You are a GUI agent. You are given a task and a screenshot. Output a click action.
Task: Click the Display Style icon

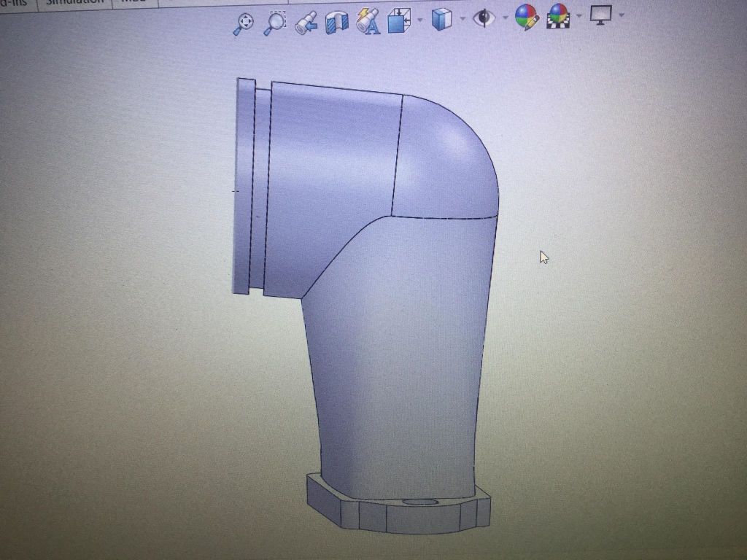tap(441, 19)
